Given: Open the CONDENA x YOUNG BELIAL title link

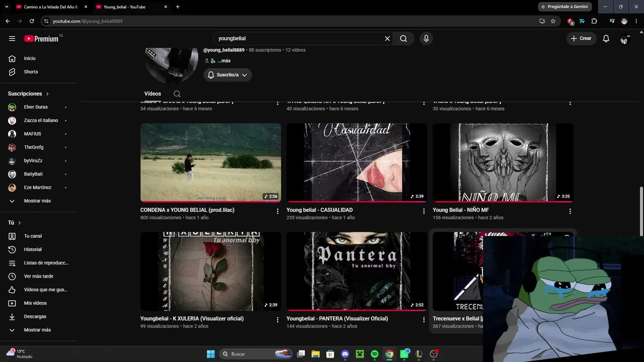Looking at the screenshot, I should pos(187,210).
